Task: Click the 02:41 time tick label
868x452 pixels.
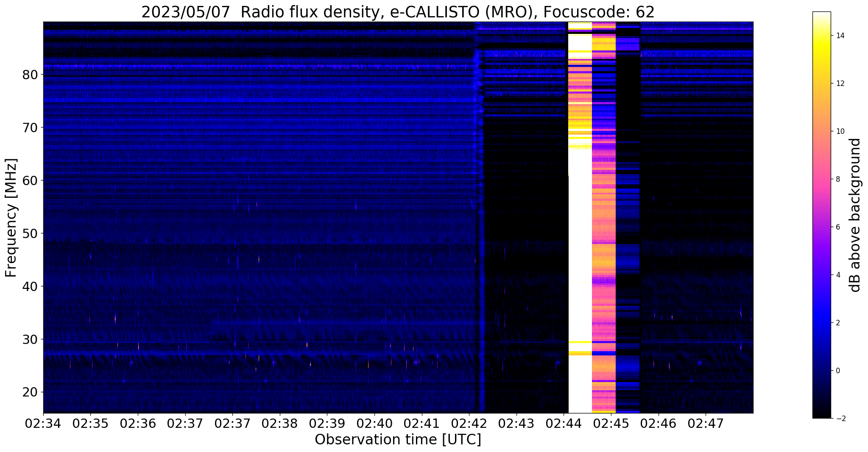Action: click(422, 423)
